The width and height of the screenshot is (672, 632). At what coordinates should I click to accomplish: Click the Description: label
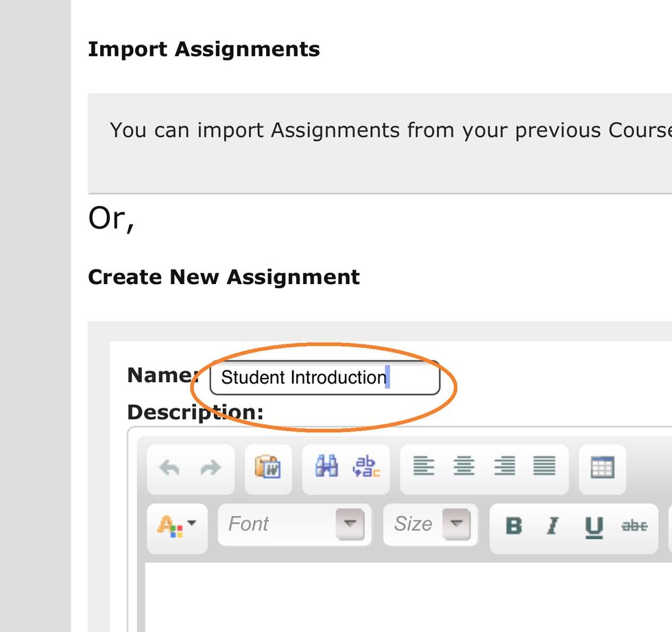tap(195, 412)
